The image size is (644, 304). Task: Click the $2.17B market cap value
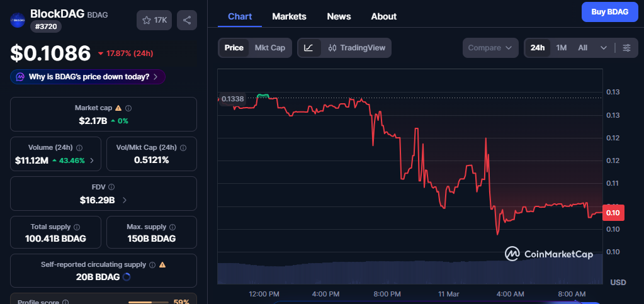(x=93, y=121)
